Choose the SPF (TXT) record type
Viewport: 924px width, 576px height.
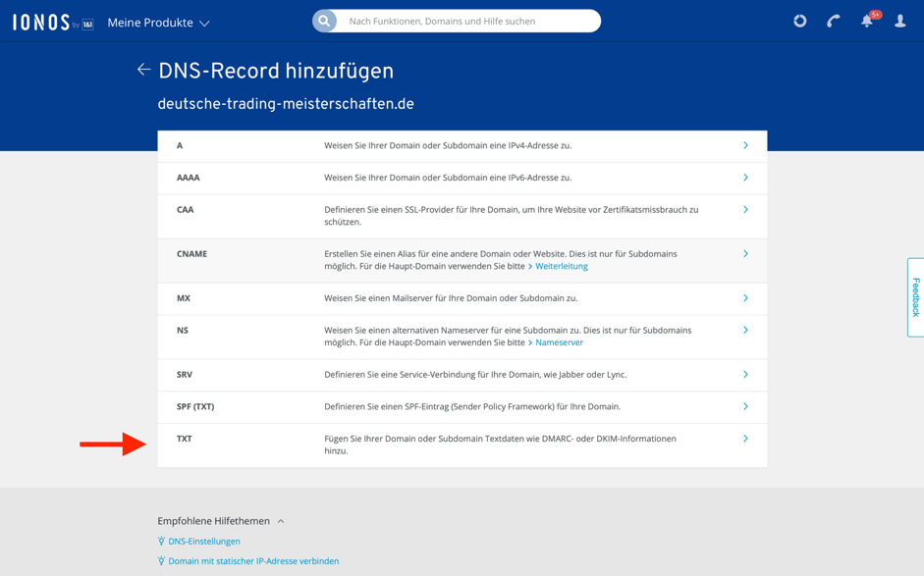[462, 407]
